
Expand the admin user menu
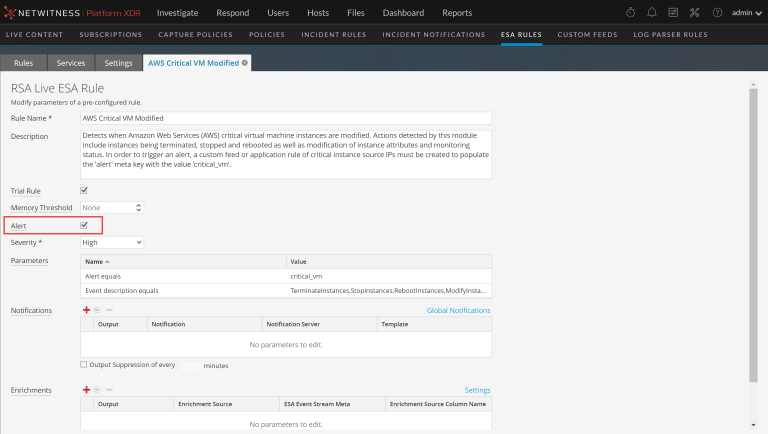tap(745, 13)
